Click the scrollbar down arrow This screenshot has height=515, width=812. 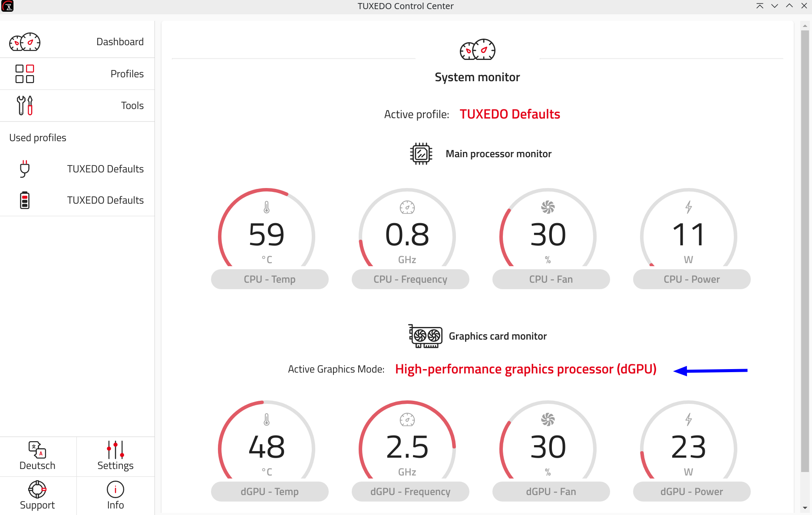coord(805,508)
